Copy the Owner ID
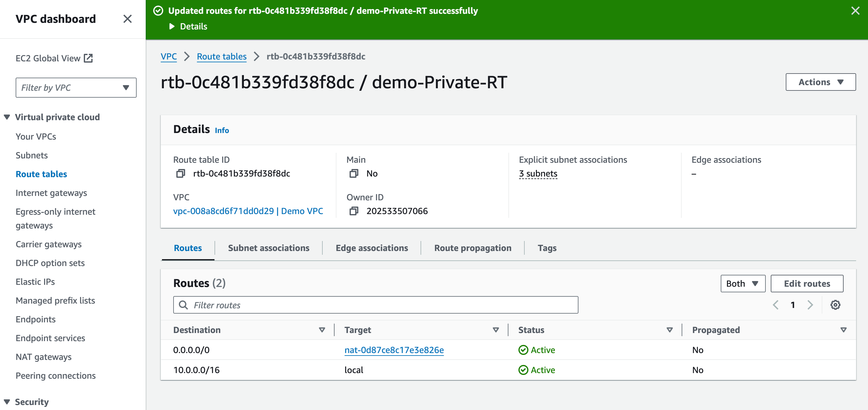 point(354,211)
